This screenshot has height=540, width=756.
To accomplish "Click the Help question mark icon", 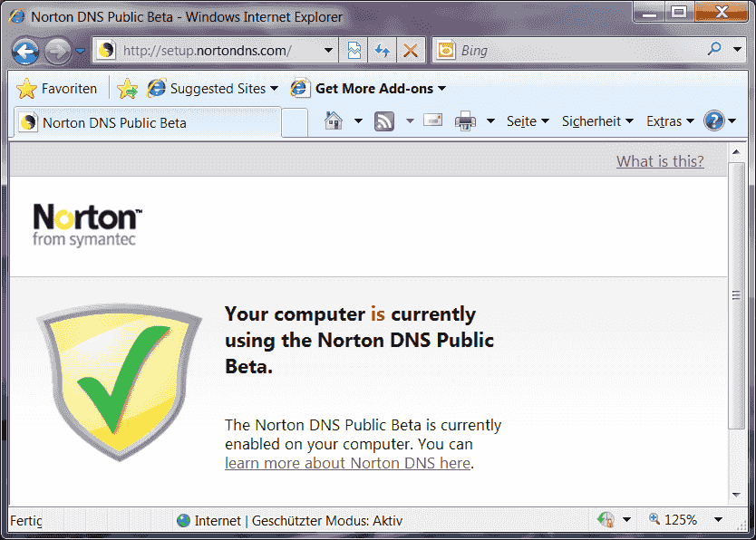I will (713, 121).
